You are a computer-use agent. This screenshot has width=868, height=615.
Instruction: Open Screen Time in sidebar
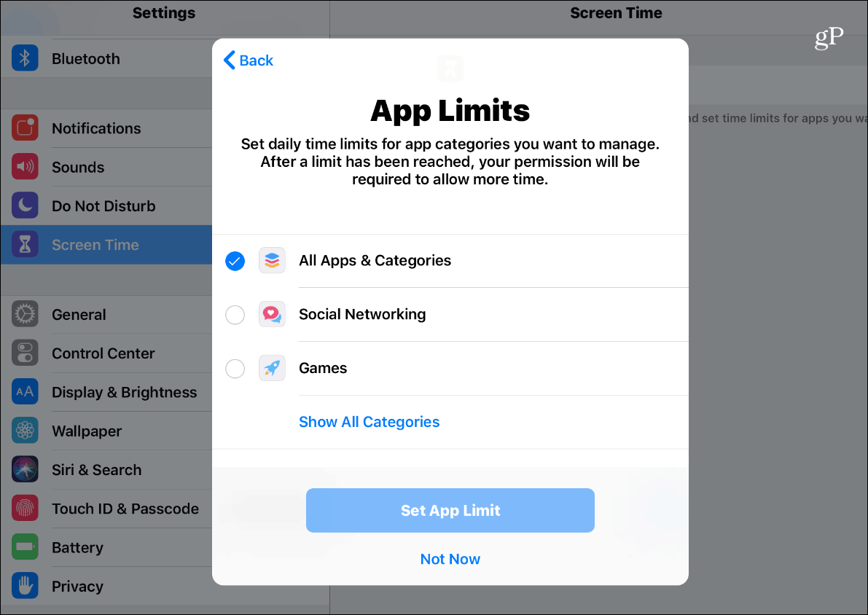pos(106,244)
